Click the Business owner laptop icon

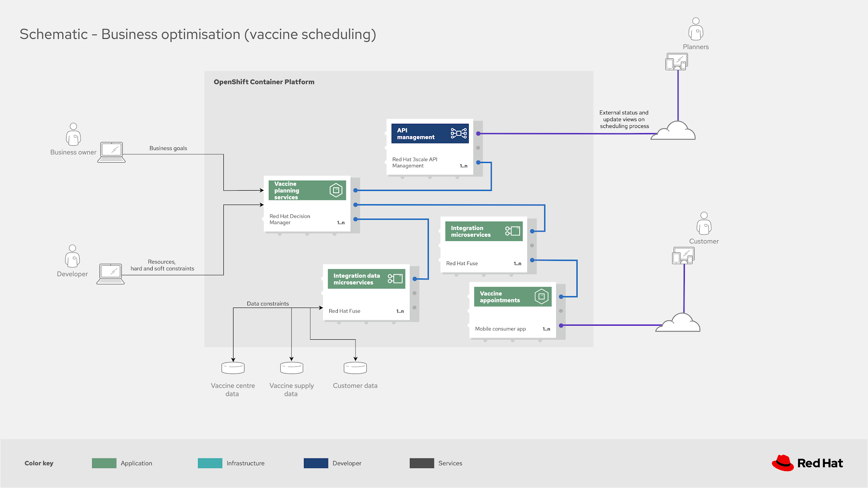[x=112, y=152]
